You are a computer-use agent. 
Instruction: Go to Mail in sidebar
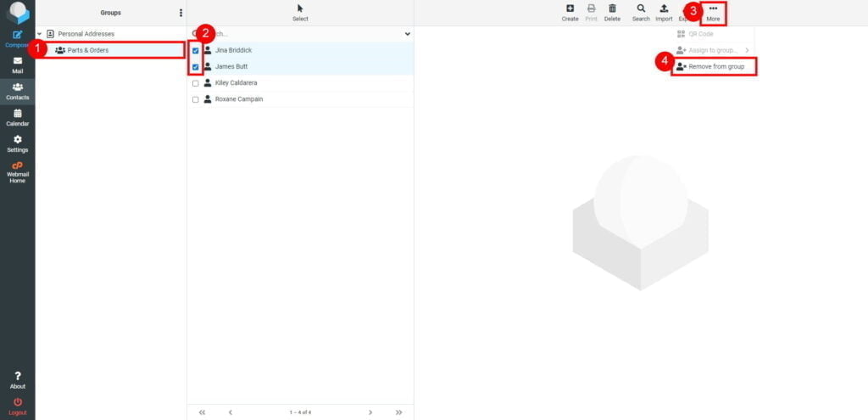pyautogui.click(x=17, y=65)
